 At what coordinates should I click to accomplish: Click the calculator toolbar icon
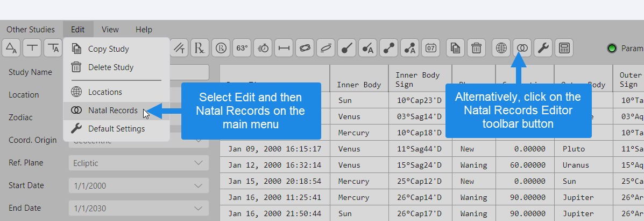coord(564,49)
